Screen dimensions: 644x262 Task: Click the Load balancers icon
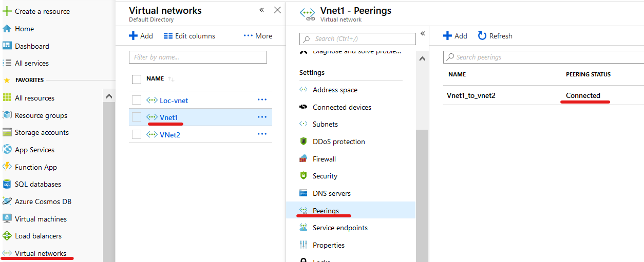[x=7, y=236]
